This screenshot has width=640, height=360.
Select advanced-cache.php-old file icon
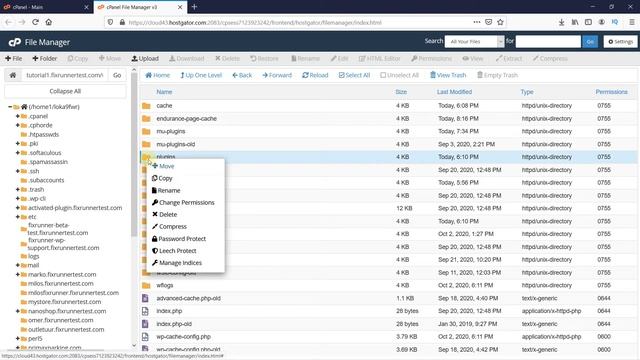(x=145, y=298)
